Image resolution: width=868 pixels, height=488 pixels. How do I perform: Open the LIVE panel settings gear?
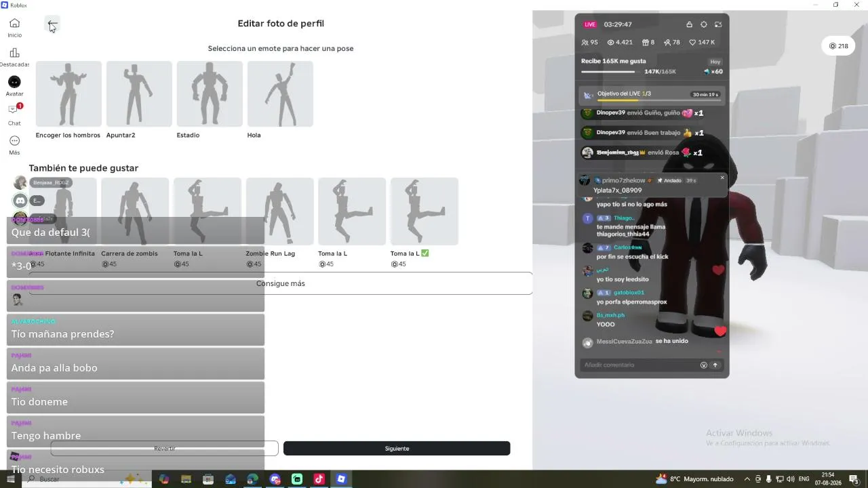point(704,24)
